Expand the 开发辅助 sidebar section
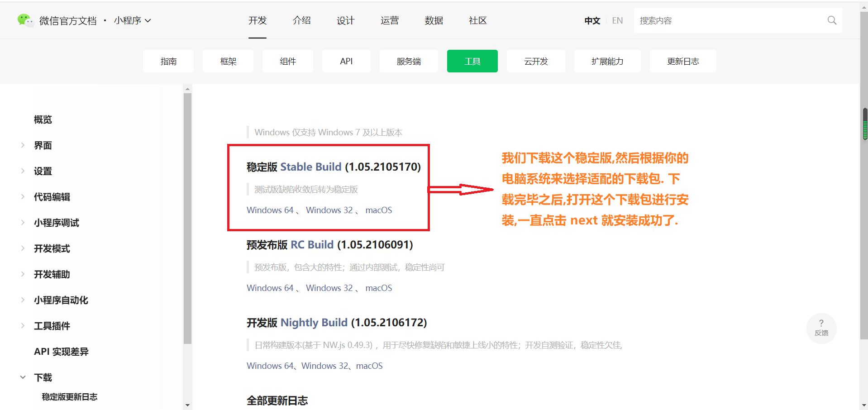868x410 pixels. click(x=23, y=274)
